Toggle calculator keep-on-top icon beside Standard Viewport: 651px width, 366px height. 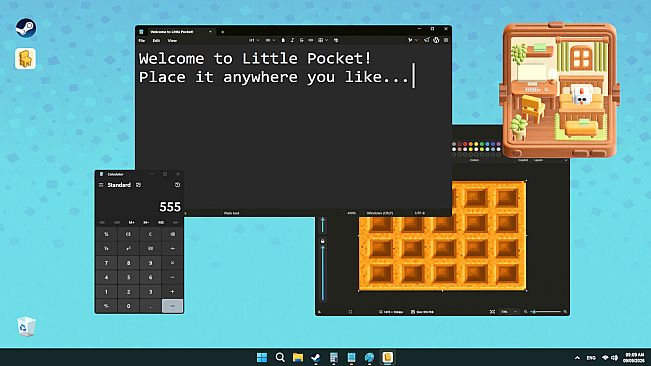[x=139, y=185]
